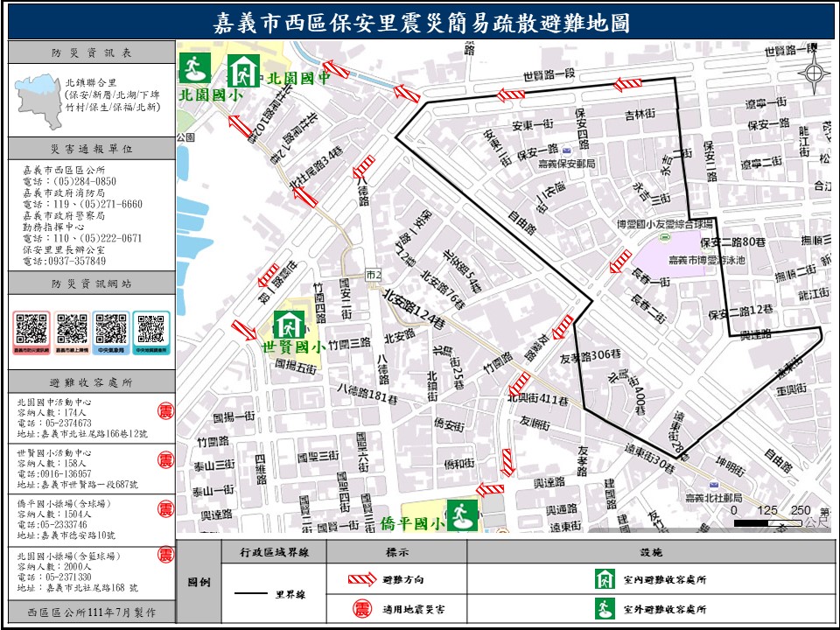Click the 適用地震災害 earthquake symbol in legend
The width and height of the screenshot is (840, 630).
tap(359, 609)
